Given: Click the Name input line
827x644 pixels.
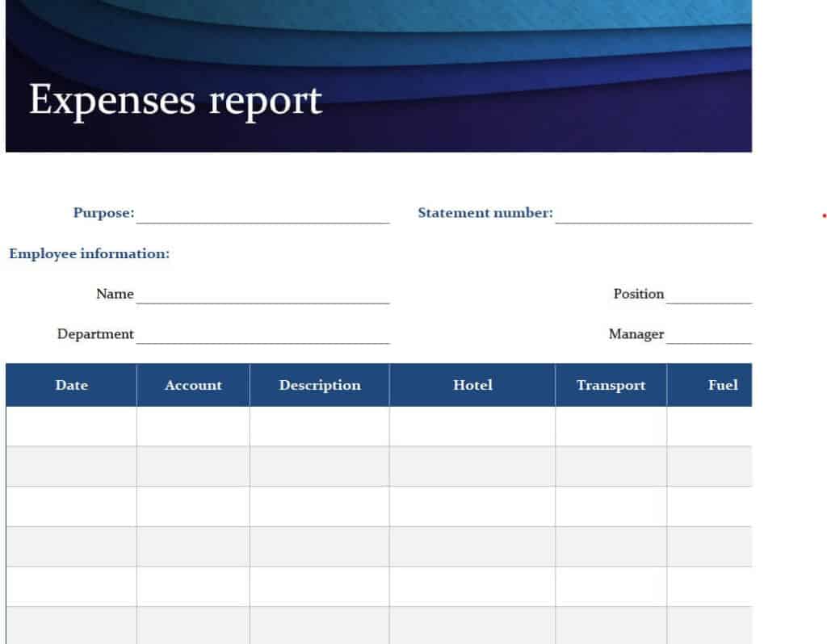Looking at the screenshot, I should click(262, 294).
